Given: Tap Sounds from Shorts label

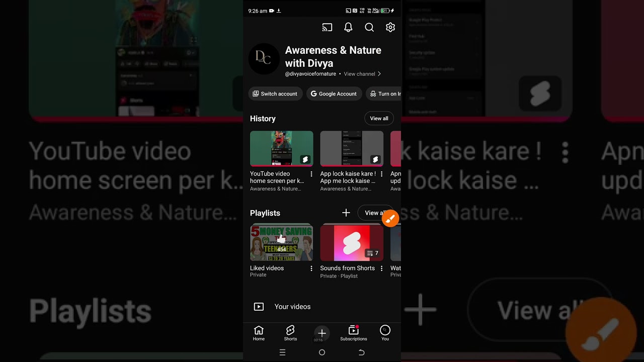Looking at the screenshot, I should click(348, 268).
